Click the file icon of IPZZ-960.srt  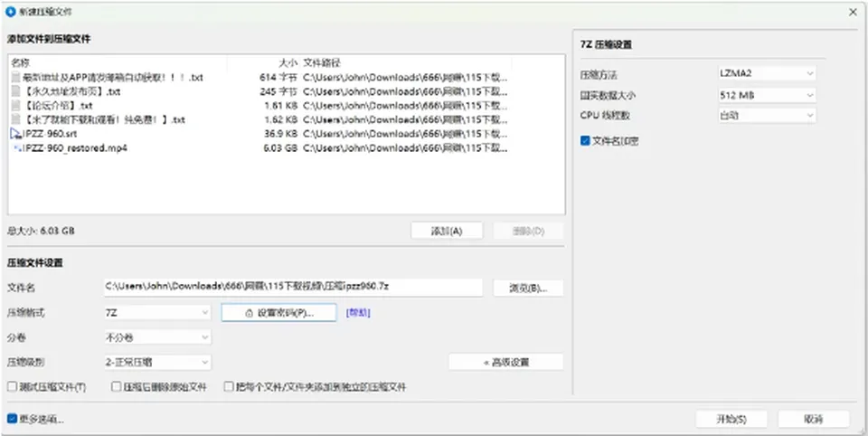[15, 134]
